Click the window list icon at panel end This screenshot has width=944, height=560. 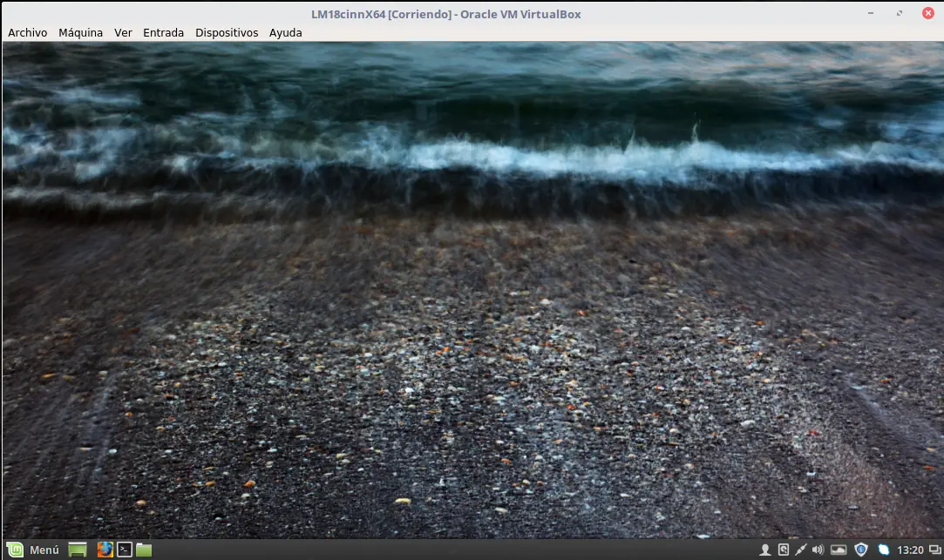tap(935, 550)
